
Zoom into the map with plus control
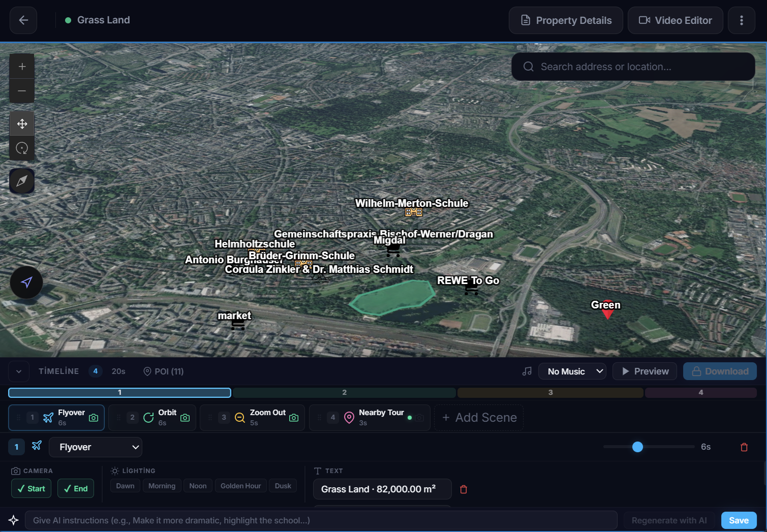point(22,66)
